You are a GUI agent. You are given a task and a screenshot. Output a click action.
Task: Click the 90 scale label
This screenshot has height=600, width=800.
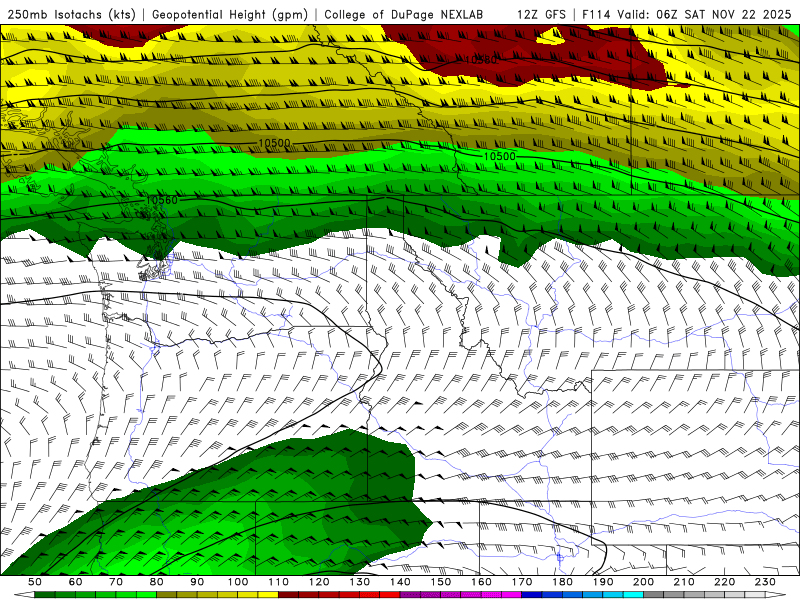pyautogui.click(x=197, y=582)
